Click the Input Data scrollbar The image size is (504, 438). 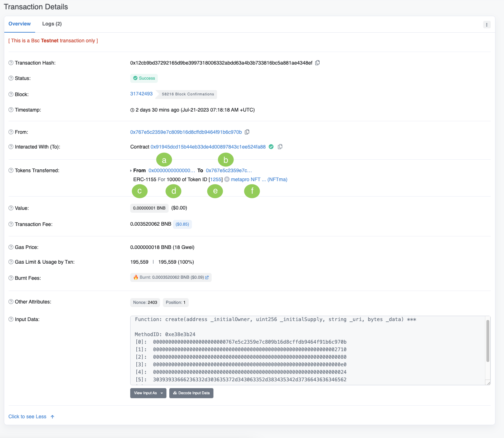[x=487, y=341]
